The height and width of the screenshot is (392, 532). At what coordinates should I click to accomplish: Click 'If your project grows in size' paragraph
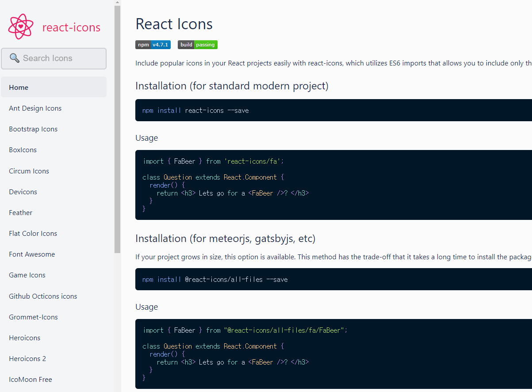[x=333, y=257]
